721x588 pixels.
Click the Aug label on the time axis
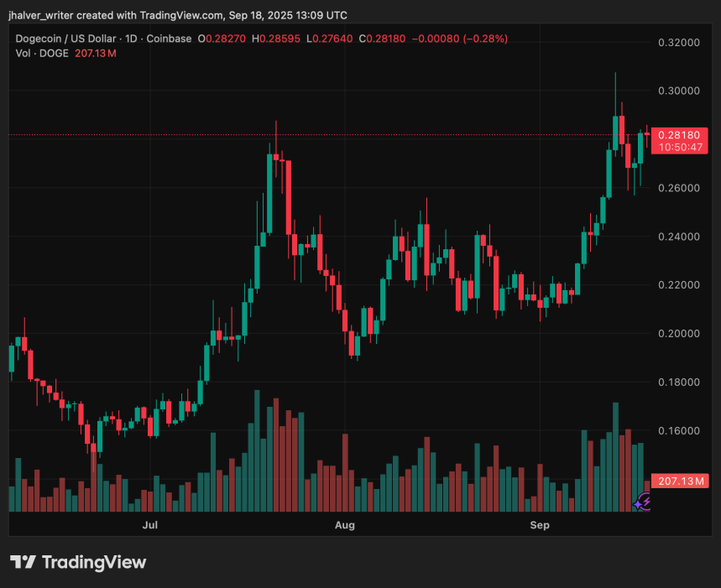point(345,525)
